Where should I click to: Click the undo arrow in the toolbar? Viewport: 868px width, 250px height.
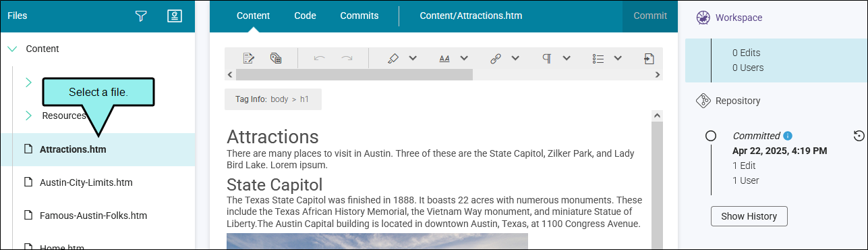click(x=320, y=58)
